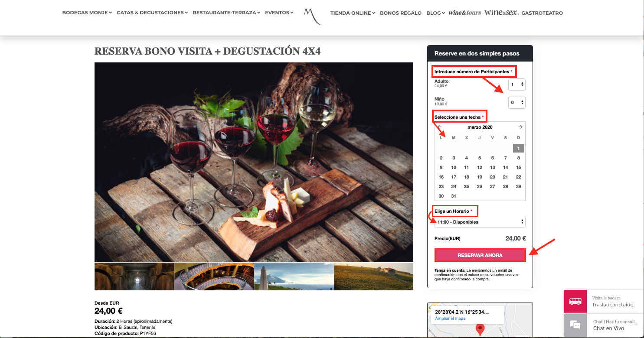The width and height of the screenshot is (644, 338).
Task: Go to previous month in calendar
Action: 440,127
